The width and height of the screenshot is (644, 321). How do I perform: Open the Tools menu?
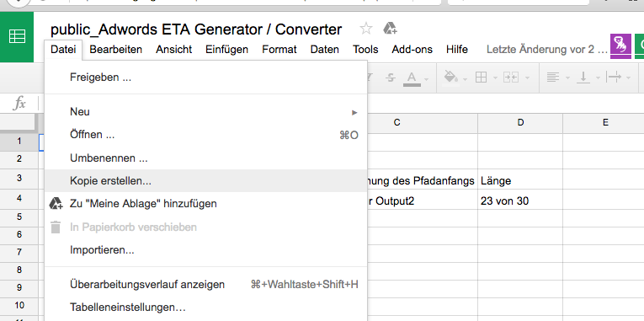[x=365, y=50]
